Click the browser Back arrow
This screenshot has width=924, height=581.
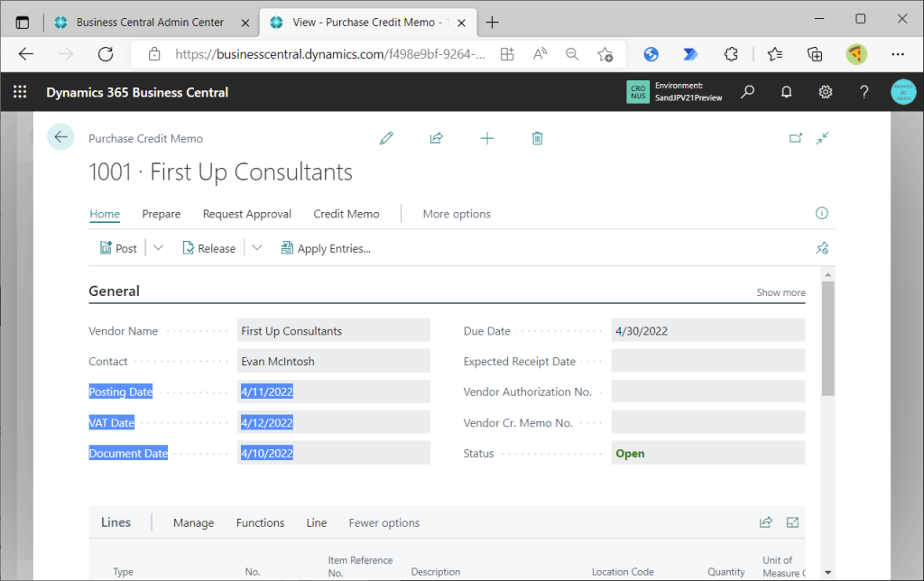pyautogui.click(x=26, y=54)
